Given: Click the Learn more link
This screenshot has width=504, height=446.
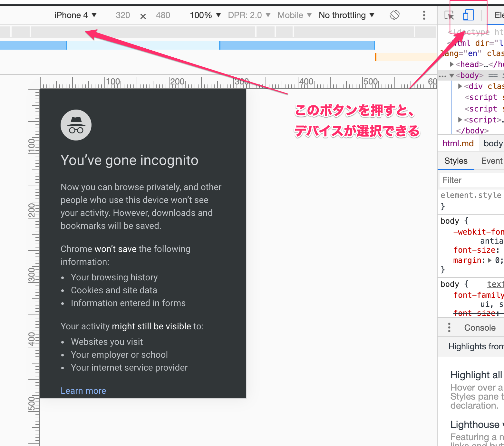Looking at the screenshot, I should 83,391.
